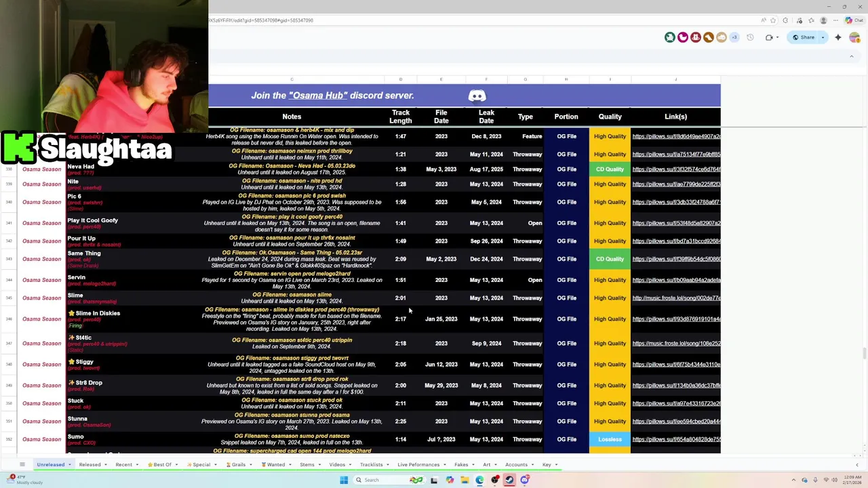
Task: Select column J header
Action: [675, 80]
